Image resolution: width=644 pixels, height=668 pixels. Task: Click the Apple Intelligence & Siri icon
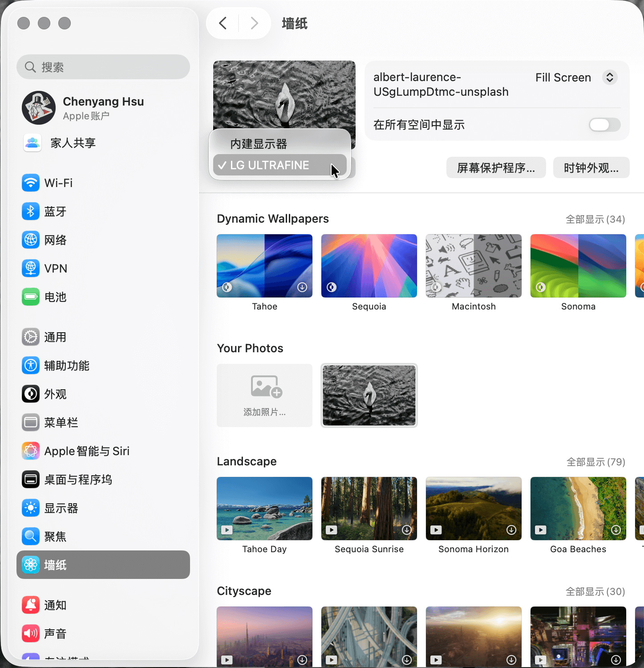pyautogui.click(x=31, y=451)
